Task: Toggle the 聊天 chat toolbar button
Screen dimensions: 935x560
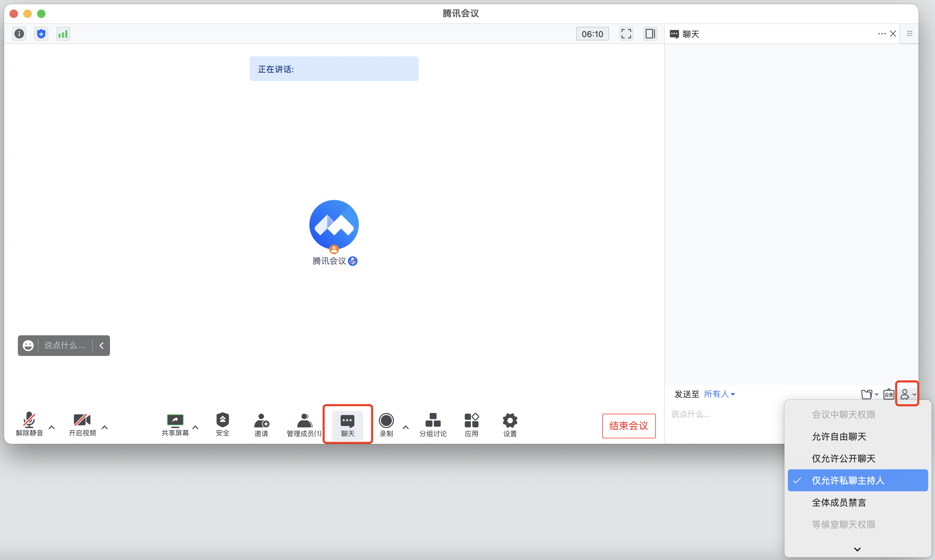Action: pyautogui.click(x=348, y=425)
